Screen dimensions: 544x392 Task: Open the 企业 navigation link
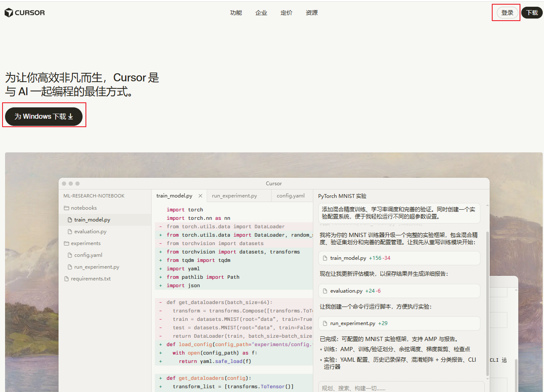(261, 13)
